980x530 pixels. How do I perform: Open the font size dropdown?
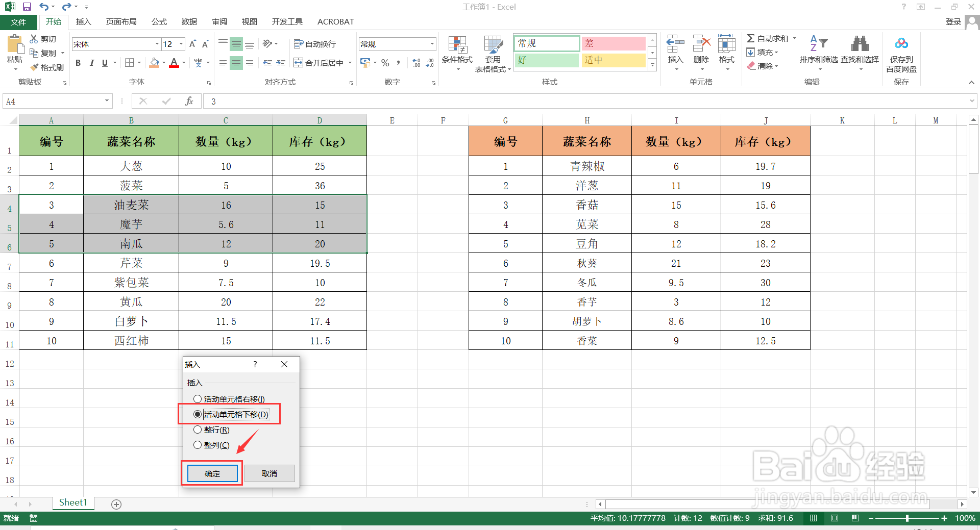pyautogui.click(x=181, y=44)
